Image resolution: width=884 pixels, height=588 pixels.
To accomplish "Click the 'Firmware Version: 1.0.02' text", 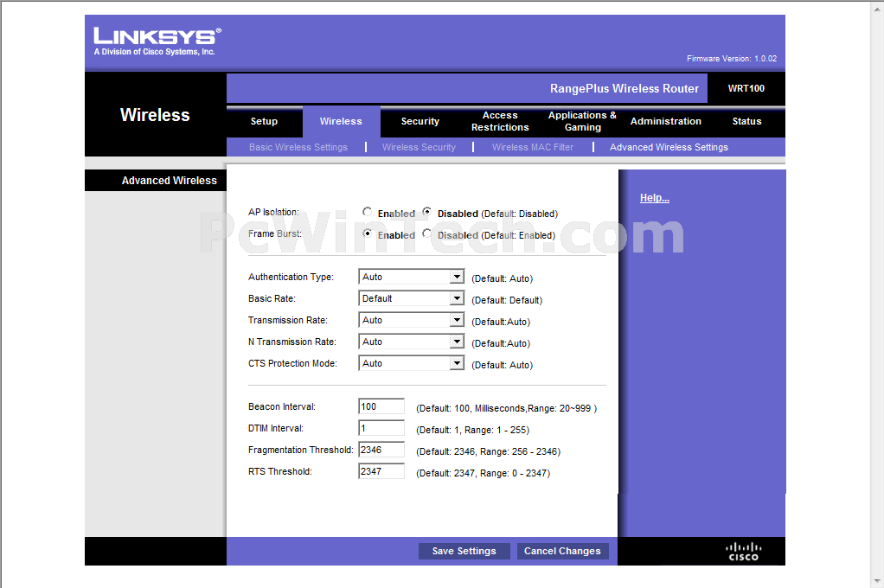I will click(x=731, y=59).
